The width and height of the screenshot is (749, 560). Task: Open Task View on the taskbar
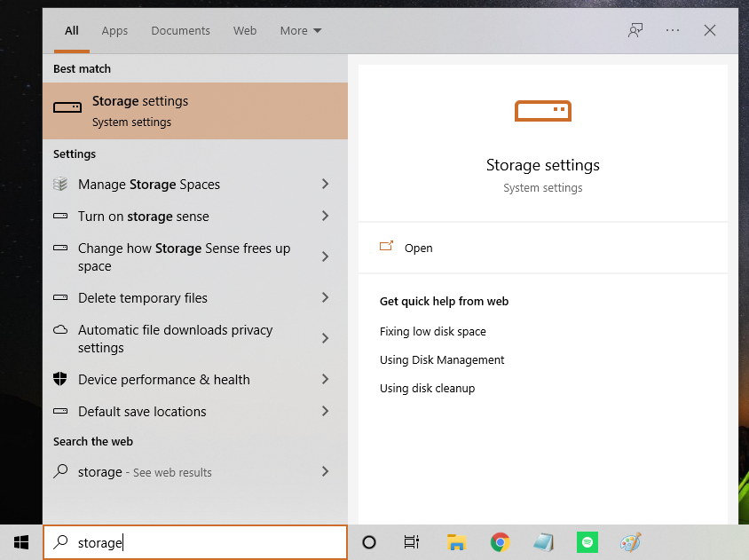coord(411,542)
